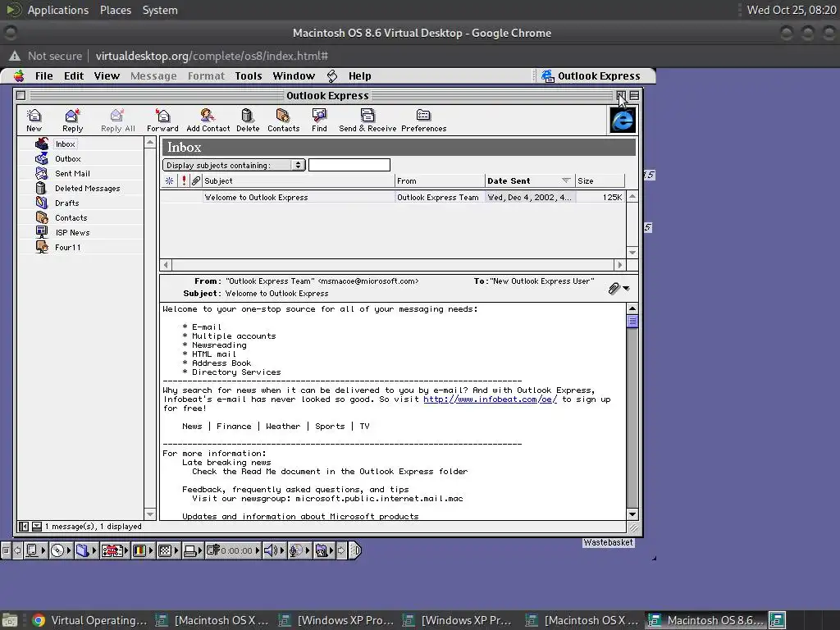Image resolution: width=840 pixels, height=630 pixels.
Task: Open the Drafts folder
Action: [66, 203]
